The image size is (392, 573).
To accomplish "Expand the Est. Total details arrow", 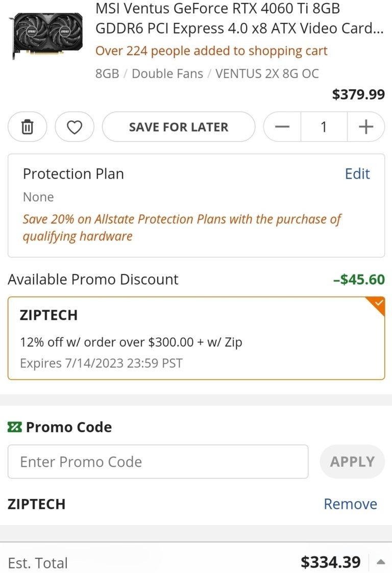I will [380, 562].
